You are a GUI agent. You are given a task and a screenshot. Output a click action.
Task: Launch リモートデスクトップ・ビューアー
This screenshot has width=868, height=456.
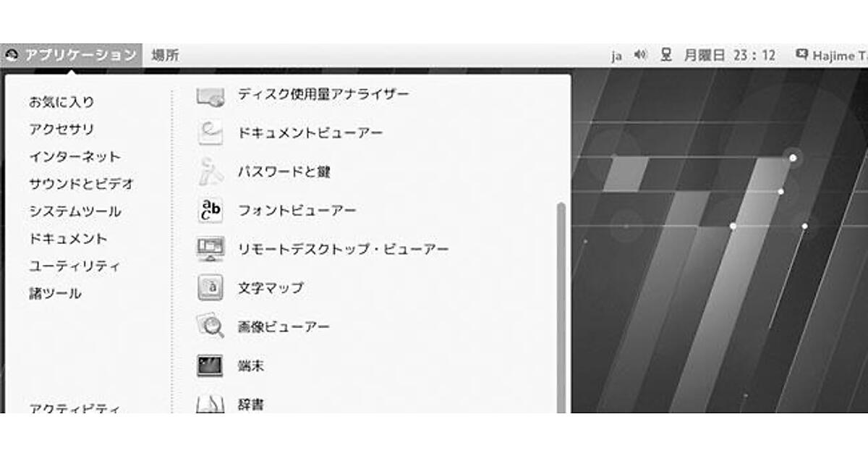click(x=343, y=249)
